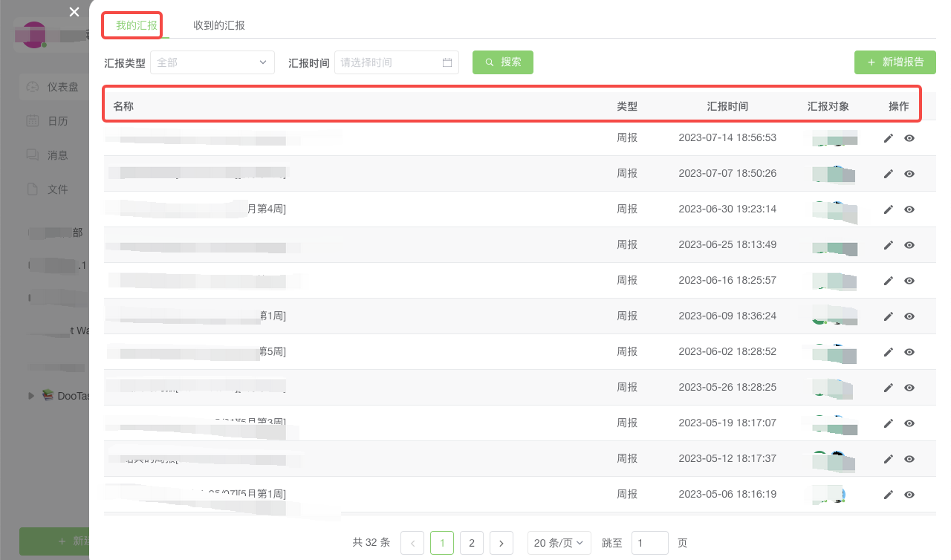View the 2023-05-26 18:28:25 report via eye icon
The width and height of the screenshot is (951, 560).
pyautogui.click(x=909, y=388)
